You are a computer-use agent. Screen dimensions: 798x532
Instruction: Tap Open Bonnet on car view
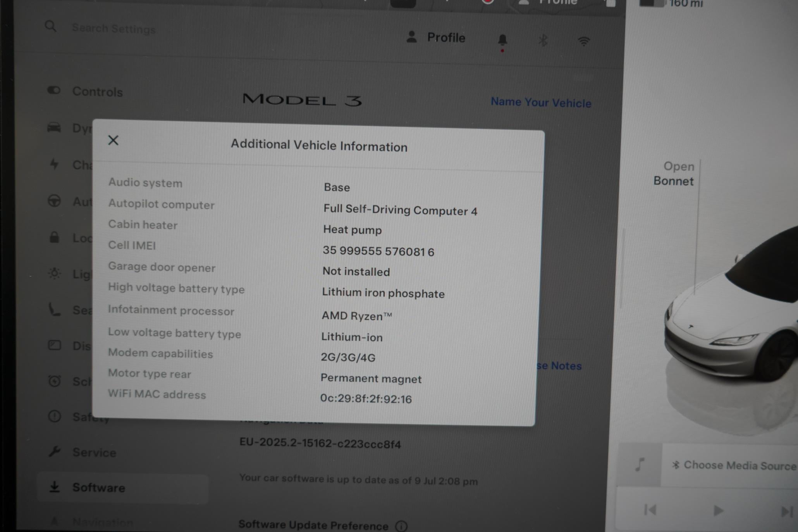pos(674,174)
